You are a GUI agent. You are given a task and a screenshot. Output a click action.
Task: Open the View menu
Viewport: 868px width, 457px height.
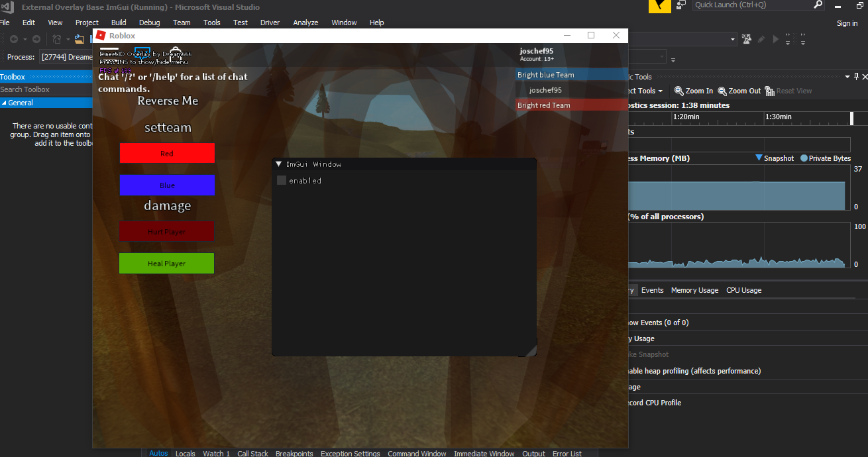55,23
